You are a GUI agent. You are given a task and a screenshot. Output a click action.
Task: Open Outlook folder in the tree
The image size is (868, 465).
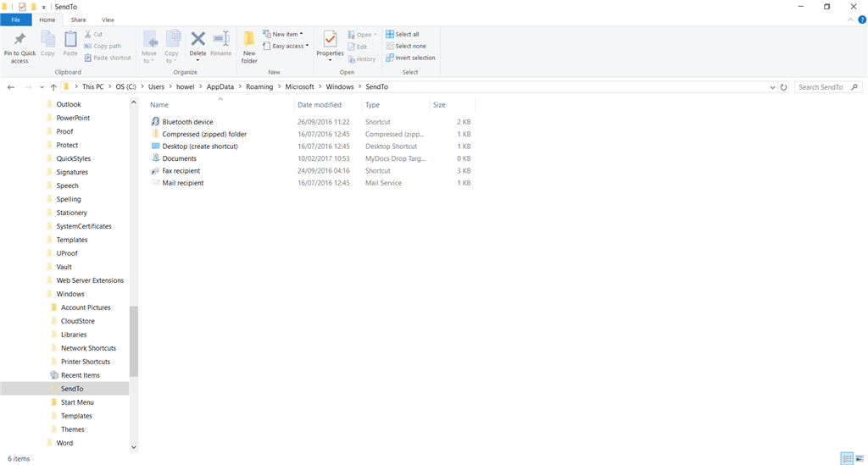pyautogui.click(x=69, y=104)
